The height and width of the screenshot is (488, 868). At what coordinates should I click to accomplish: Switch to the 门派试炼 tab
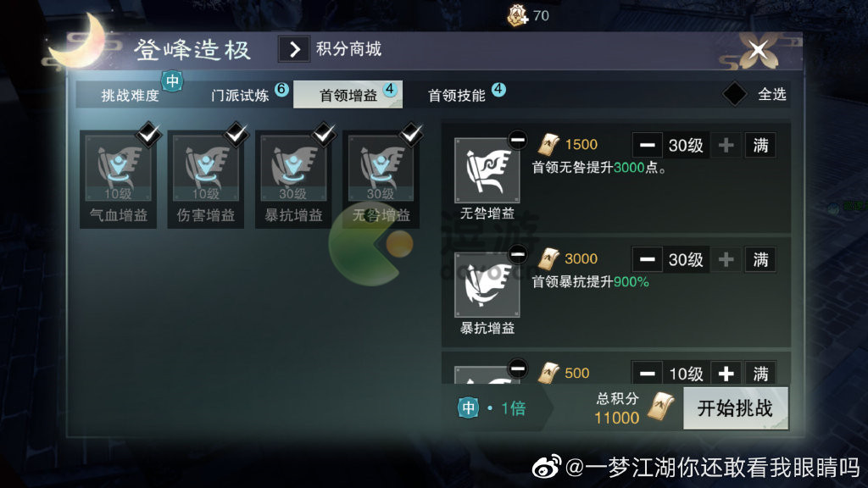(x=240, y=95)
